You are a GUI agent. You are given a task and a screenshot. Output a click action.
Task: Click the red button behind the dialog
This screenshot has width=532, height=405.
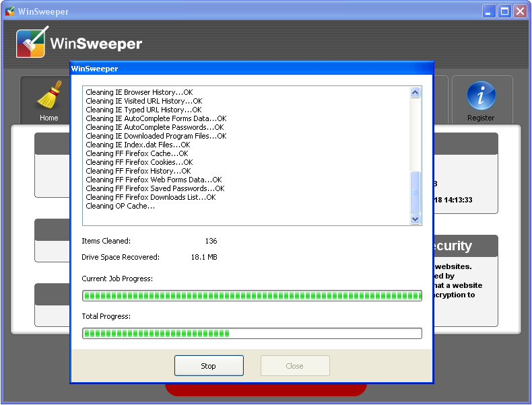(266, 390)
